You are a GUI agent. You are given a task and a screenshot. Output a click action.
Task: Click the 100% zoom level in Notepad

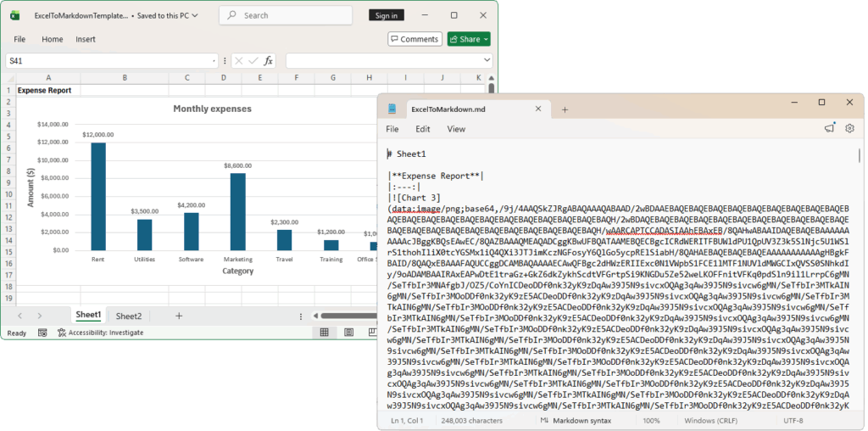[652, 421]
